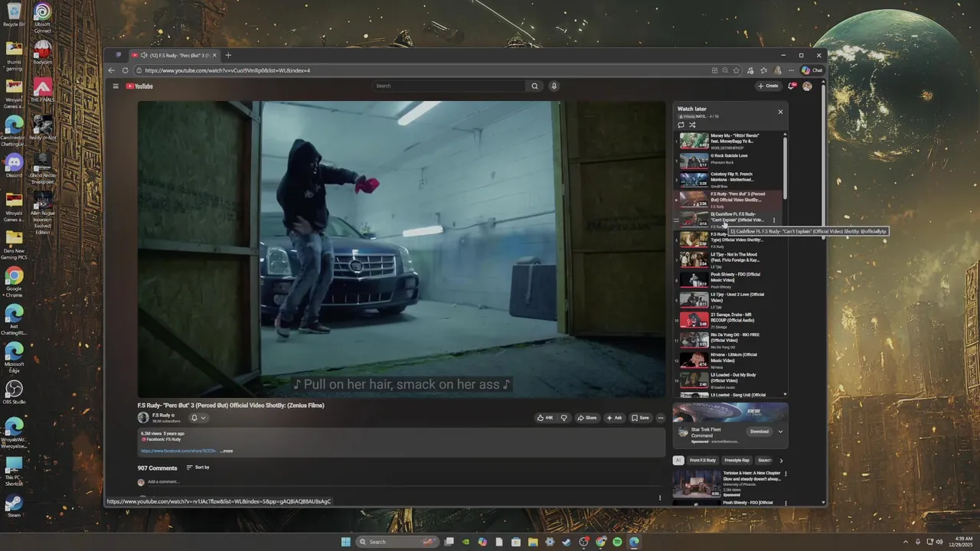Click the Ask button below video

pos(614,418)
